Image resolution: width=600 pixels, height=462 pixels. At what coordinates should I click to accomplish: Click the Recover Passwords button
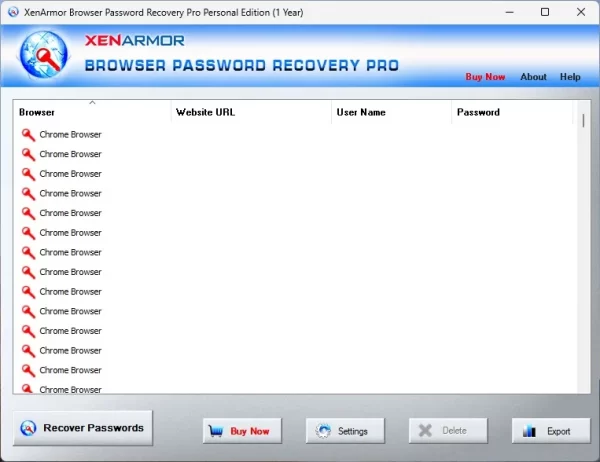click(83, 428)
